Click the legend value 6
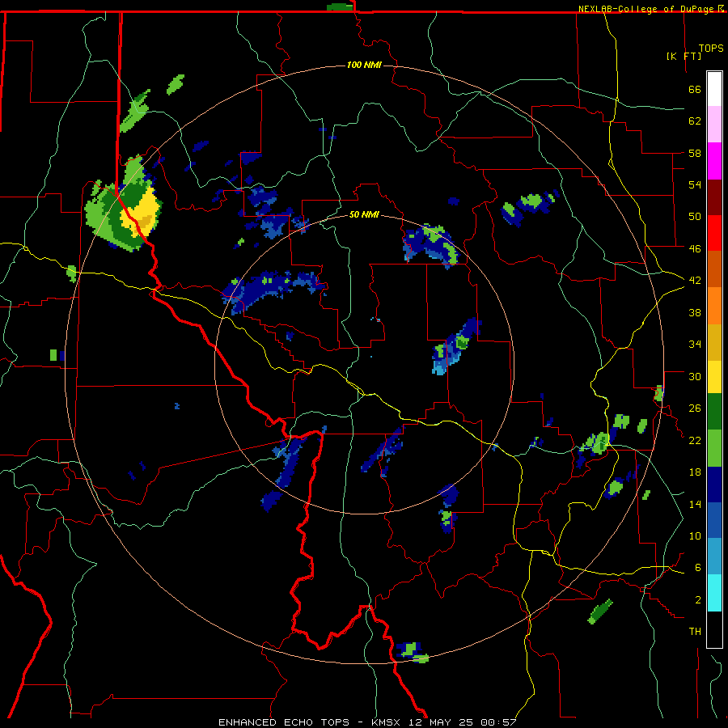The image size is (728, 728). (x=697, y=567)
